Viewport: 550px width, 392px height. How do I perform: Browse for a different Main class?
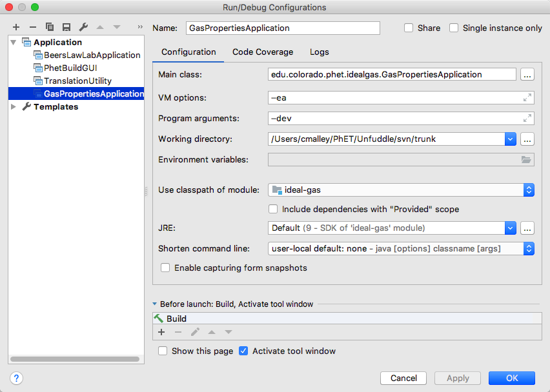pyautogui.click(x=527, y=74)
